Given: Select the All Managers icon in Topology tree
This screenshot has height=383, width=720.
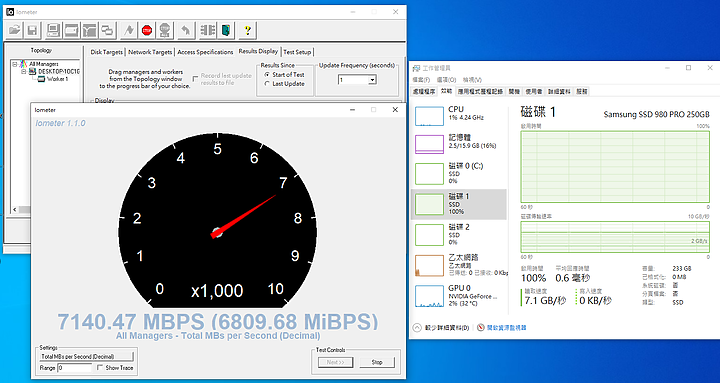Looking at the screenshot, I should tap(24, 64).
